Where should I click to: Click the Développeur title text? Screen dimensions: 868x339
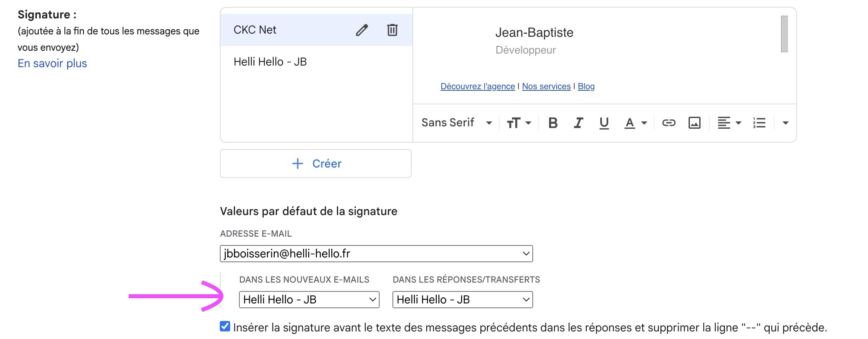(526, 50)
